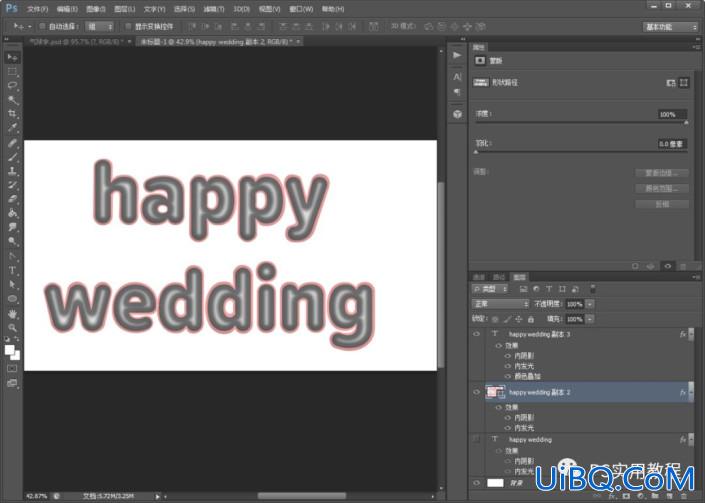Filter layers by type layer icon
Screen dimensions: 705x503
click(x=549, y=289)
